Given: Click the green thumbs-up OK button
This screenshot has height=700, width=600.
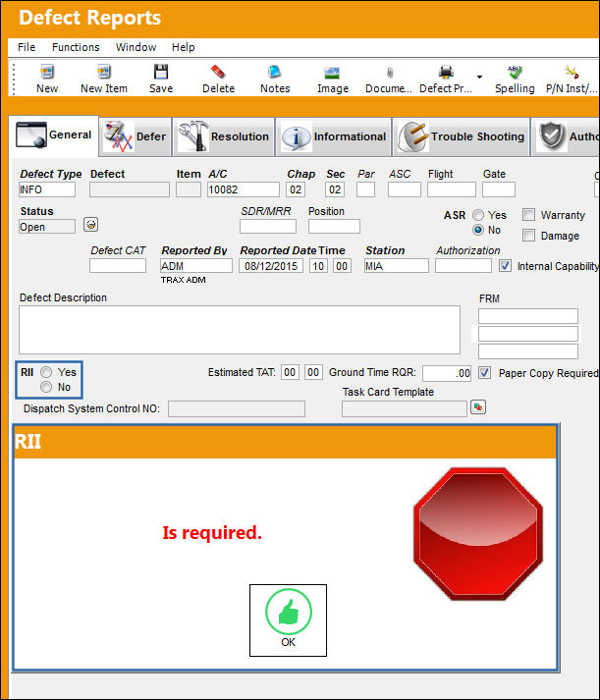Looking at the screenshot, I should coord(288,620).
